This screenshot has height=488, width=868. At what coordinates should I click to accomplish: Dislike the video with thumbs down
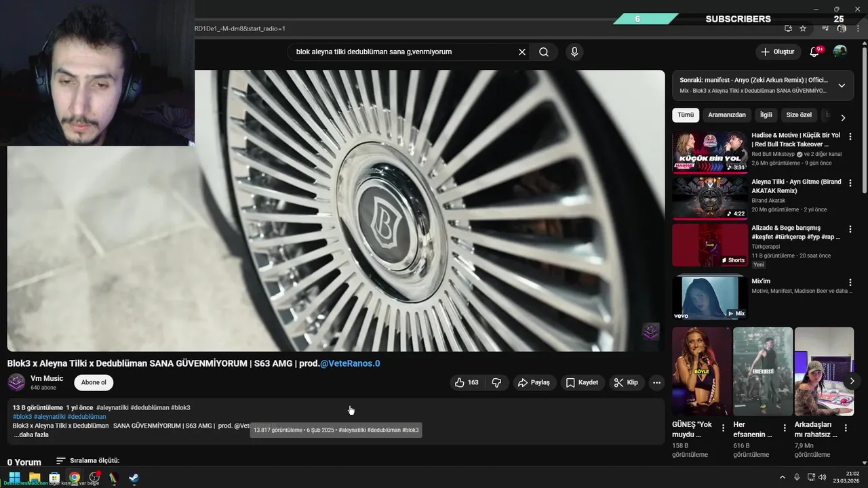pos(496,382)
